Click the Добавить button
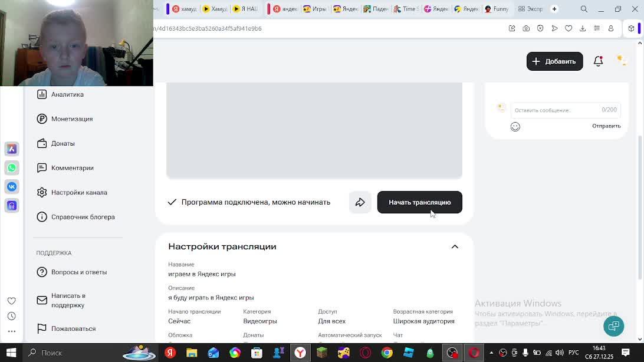Image resolution: width=644 pixels, height=362 pixels. (555, 61)
